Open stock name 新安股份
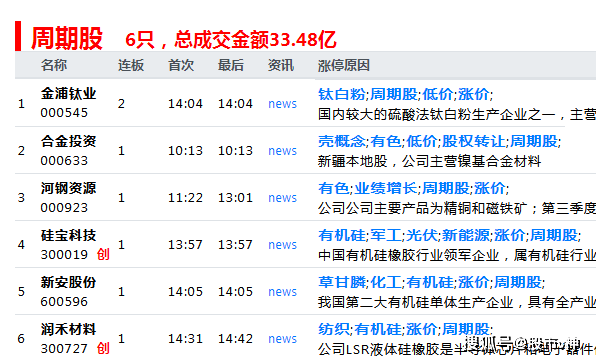This screenshot has width=596, height=361. tap(68, 282)
